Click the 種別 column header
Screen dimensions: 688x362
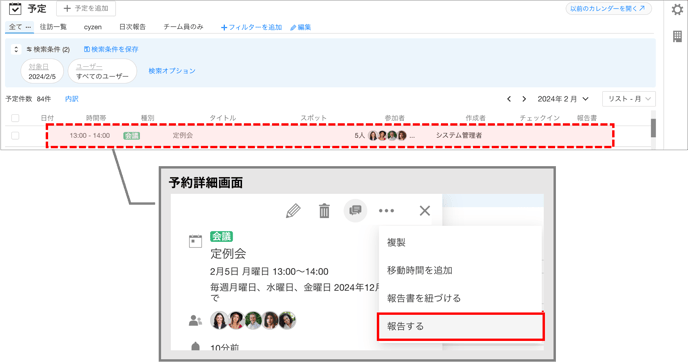tap(147, 118)
